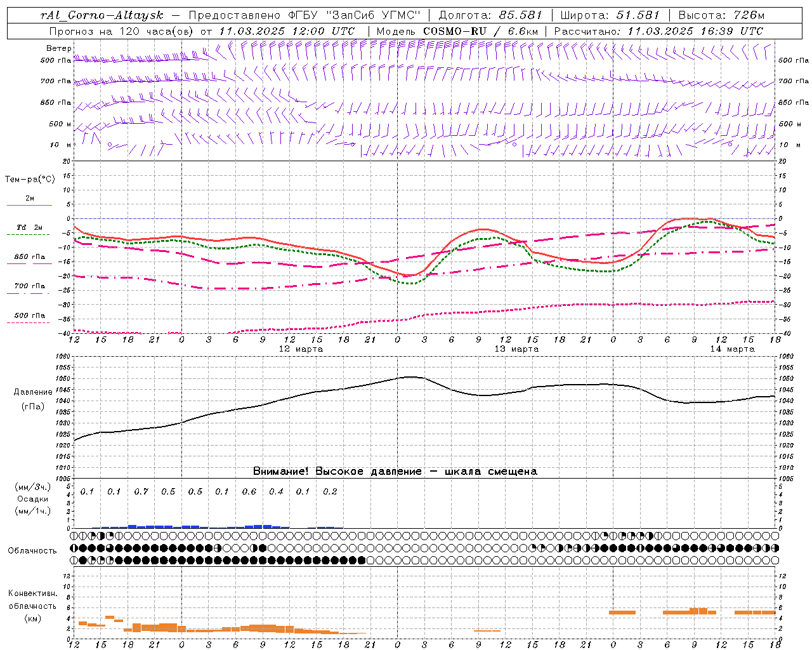Click the '14 марта' date marker
The height and width of the screenshot is (650, 812).
click(x=732, y=349)
